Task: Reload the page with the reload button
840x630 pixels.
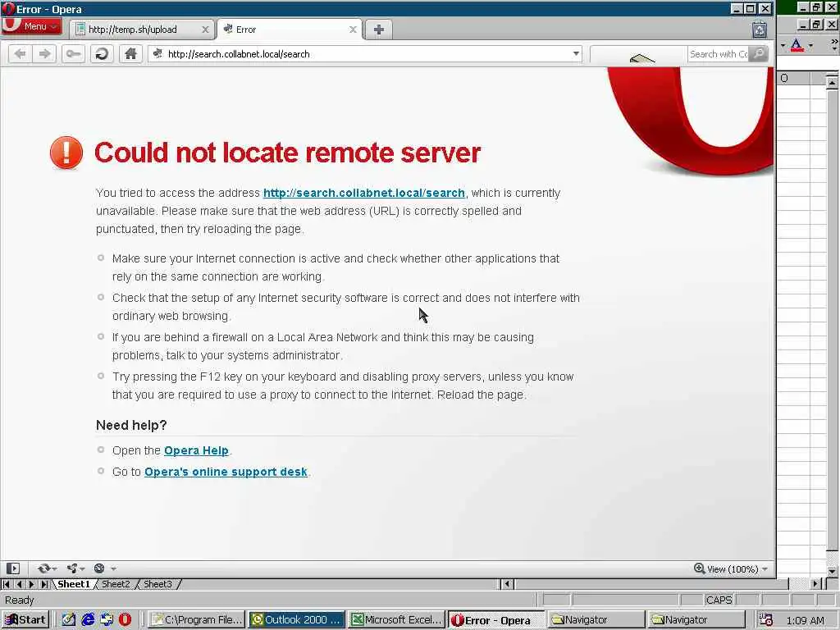Action: tap(102, 53)
